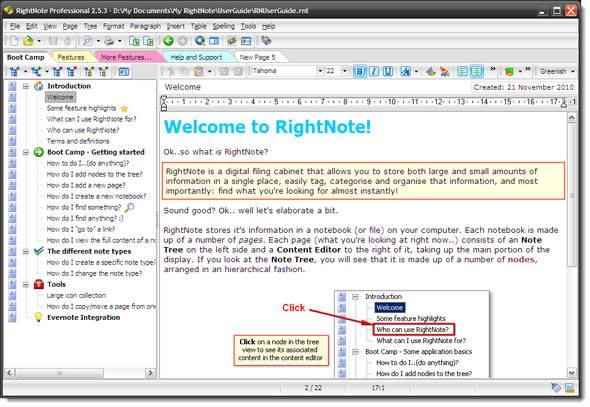
Task: Click the New document icon in main toolbar
Action: tap(14, 41)
